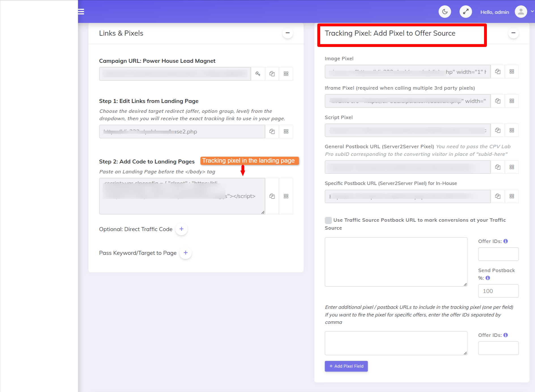Copy the Iframe Pixel code
This screenshot has height=392, width=535.
[x=498, y=101]
